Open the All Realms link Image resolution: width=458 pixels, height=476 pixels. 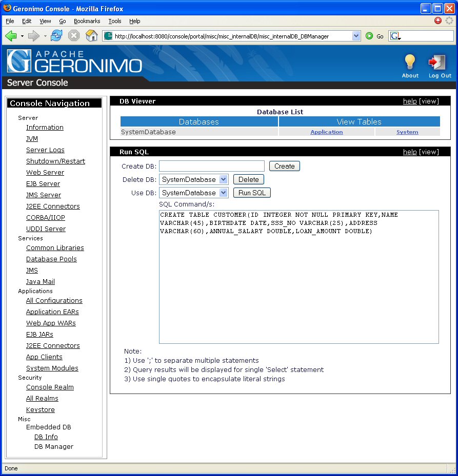click(42, 398)
